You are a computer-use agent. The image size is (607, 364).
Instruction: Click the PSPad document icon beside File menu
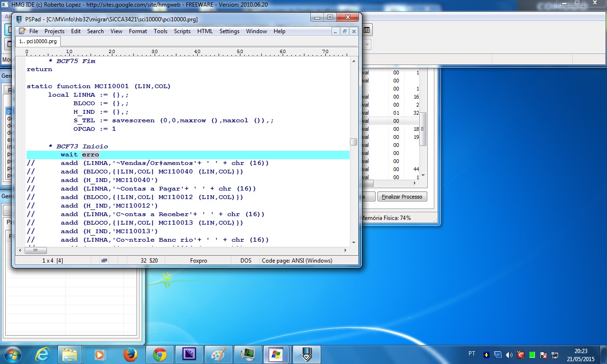pyautogui.click(x=22, y=31)
